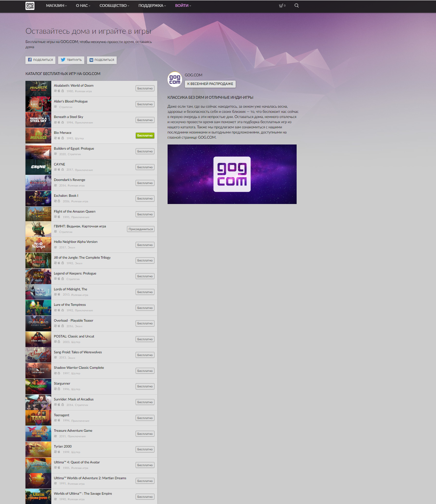
Task: Click the GOG.COM publisher name text
Action: click(194, 75)
